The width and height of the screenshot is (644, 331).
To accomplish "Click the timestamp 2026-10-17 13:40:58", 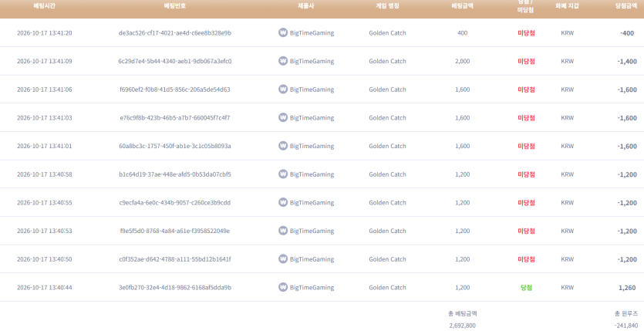I will click(x=45, y=174).
